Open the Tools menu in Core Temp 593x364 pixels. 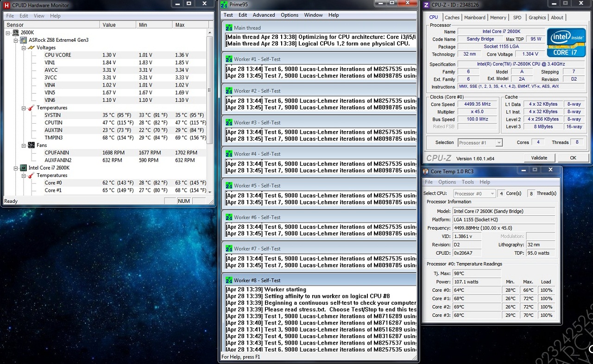pos(468,182)
